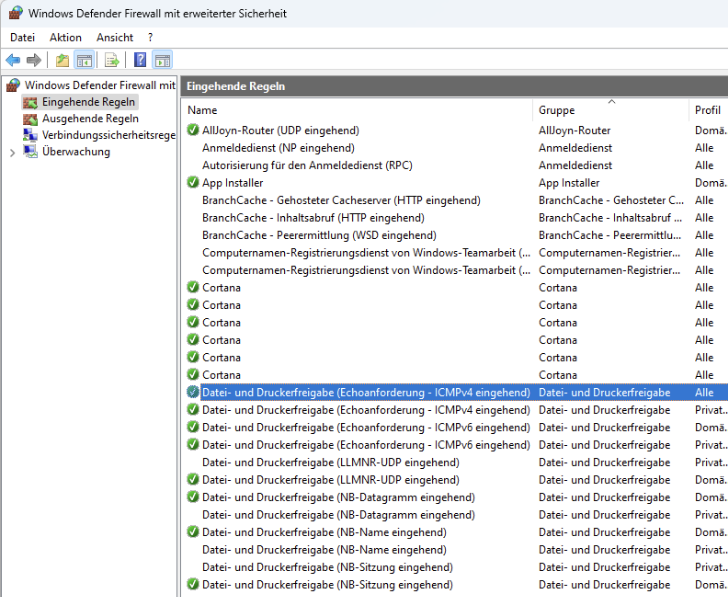Click the Verbindungssicherheitsregeln tree icon
The image size is (728, 597).
(30, 135)
